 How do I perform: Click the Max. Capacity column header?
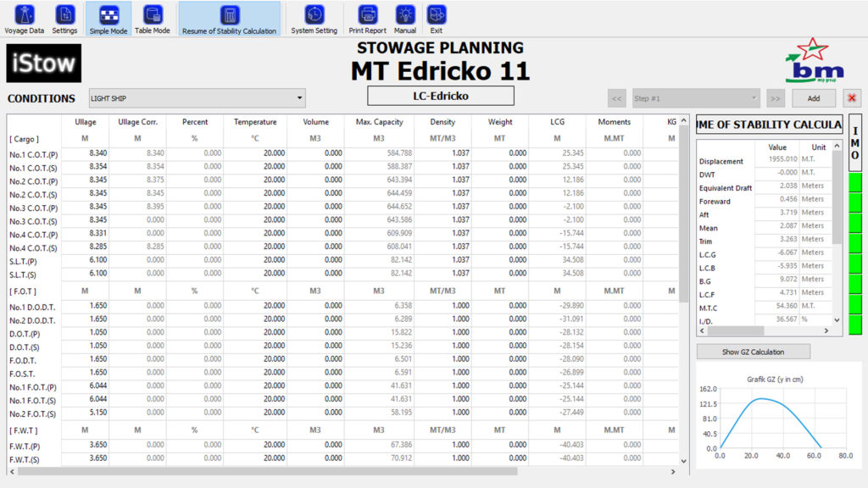pos(379,122)
